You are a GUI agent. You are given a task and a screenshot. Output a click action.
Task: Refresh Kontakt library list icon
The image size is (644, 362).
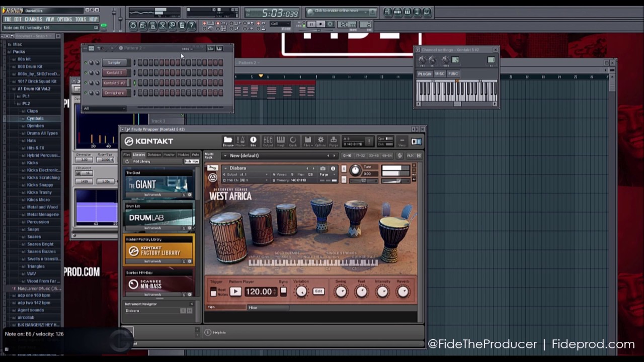tap(127, 161)
